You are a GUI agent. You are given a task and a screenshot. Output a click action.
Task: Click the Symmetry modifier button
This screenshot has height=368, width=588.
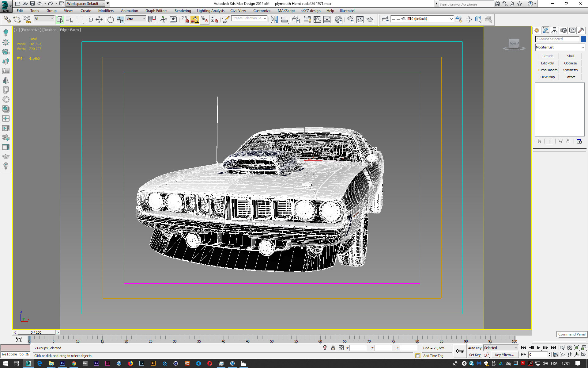571,70
